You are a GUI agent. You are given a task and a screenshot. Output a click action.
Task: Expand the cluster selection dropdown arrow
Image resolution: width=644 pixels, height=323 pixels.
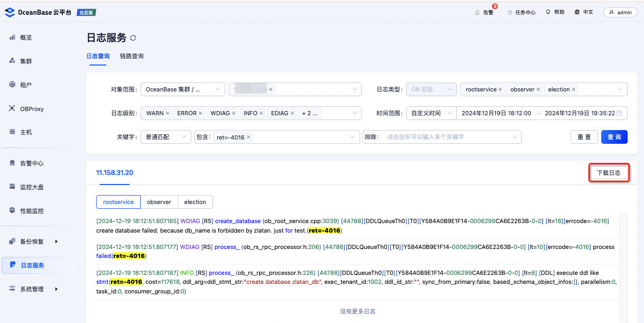(x=355, y=90)
